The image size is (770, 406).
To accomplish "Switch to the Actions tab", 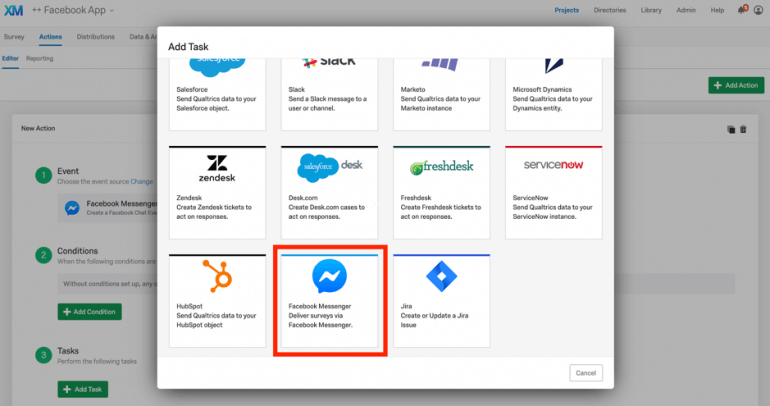I will (51, 37).
